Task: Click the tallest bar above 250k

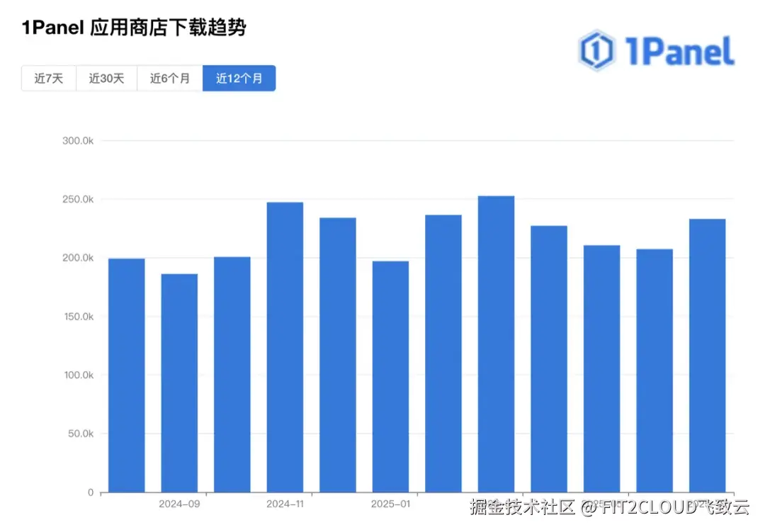Action: coord(496,344)
